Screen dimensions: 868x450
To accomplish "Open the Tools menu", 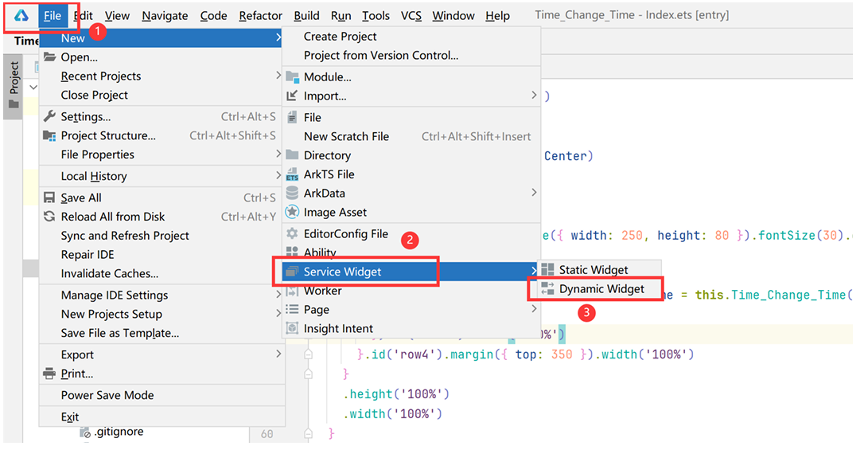I will (376, 16).
